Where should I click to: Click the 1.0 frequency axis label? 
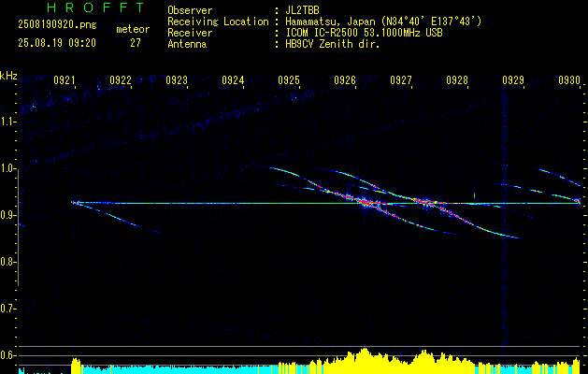pyautogui.click(x=7, y=168)
